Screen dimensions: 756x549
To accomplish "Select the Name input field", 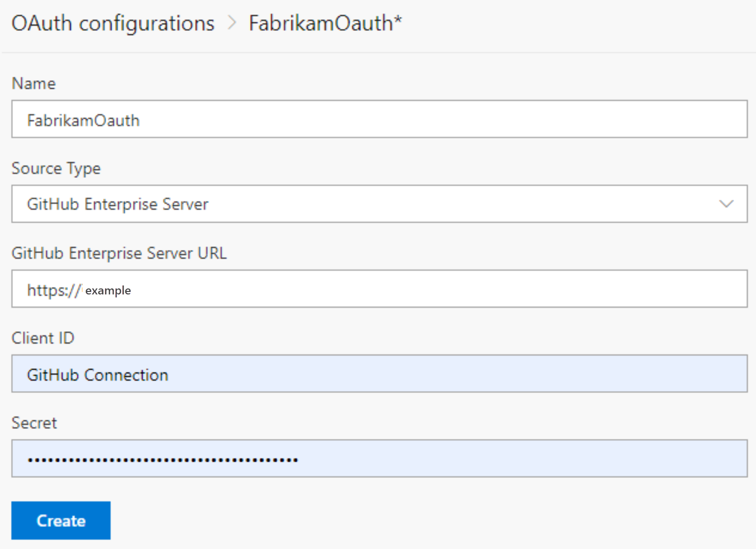I will [379, 119].
